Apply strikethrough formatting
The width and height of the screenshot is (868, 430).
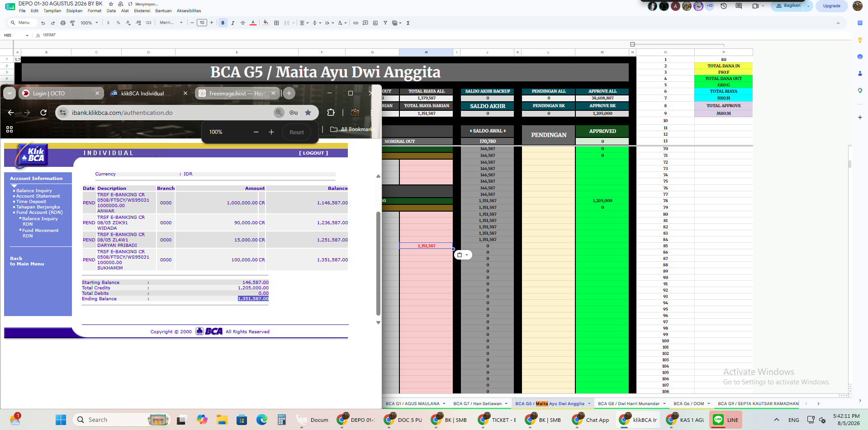243,23
